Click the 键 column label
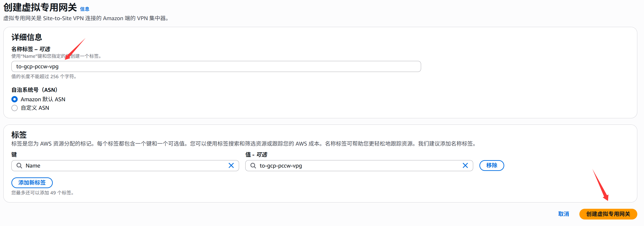Screen dimensions: 644x226 [x=14, y=155]
